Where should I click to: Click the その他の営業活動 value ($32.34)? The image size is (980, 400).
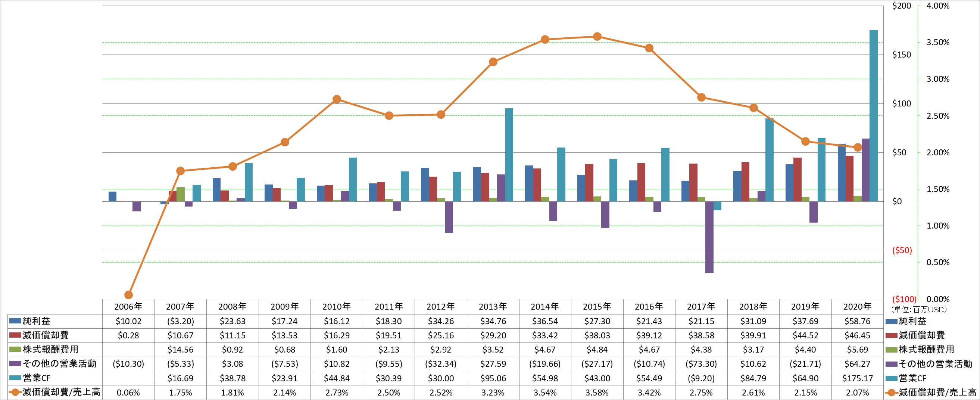(441, 364)
